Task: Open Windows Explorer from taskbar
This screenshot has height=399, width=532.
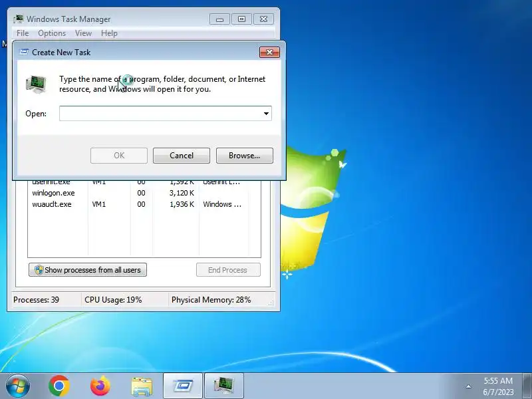Action: click(142, 386)
